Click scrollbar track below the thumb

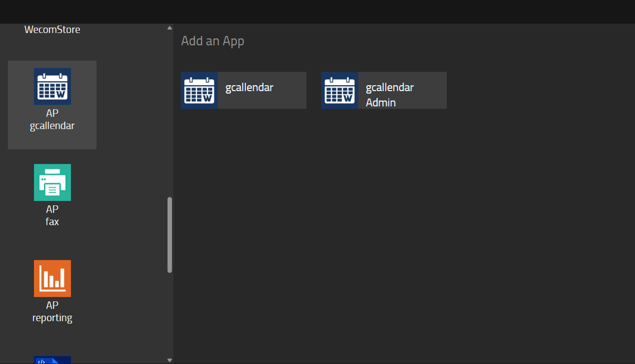click(x=170, y=315)
